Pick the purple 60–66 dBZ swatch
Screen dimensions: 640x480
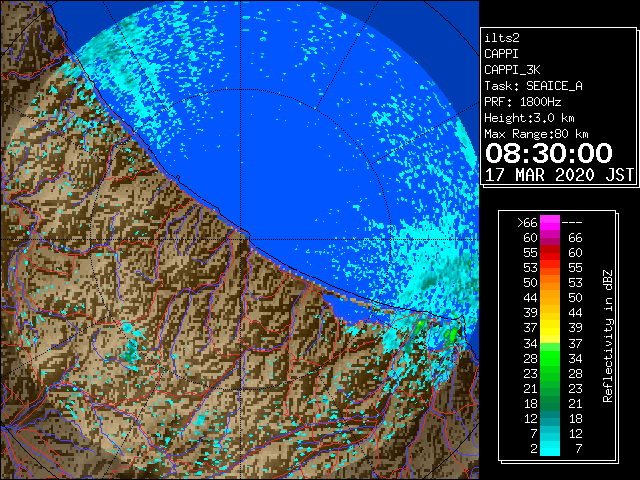(x=550, y=238)
